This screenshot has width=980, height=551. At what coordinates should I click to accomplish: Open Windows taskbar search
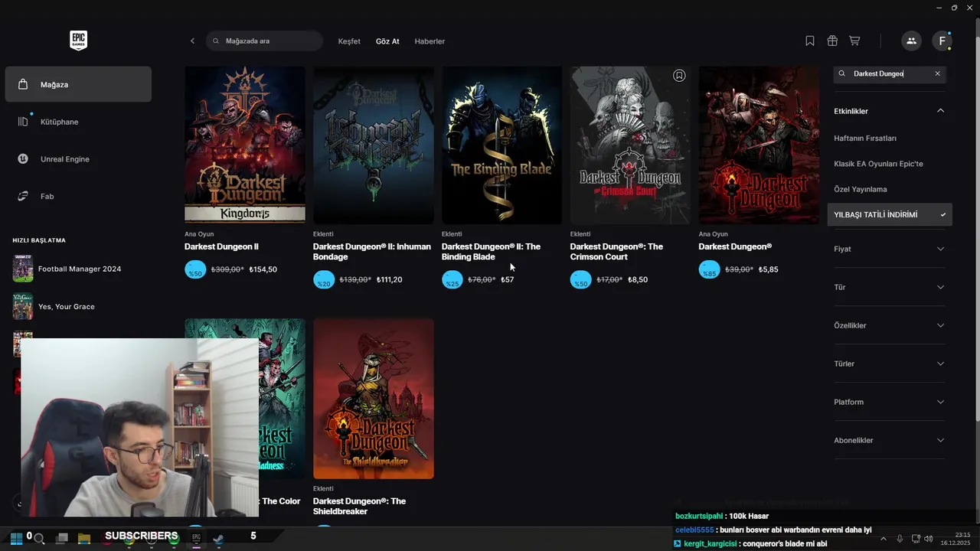[39, 539]
